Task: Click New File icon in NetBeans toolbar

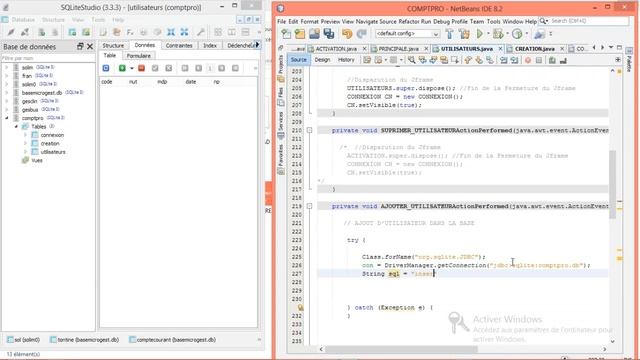Action: [286, 34]
